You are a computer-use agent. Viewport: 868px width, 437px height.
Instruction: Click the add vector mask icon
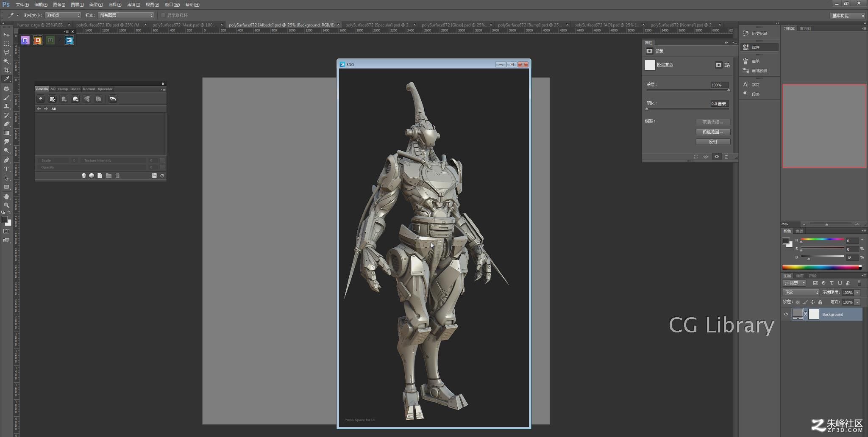[x=727, y=65]
